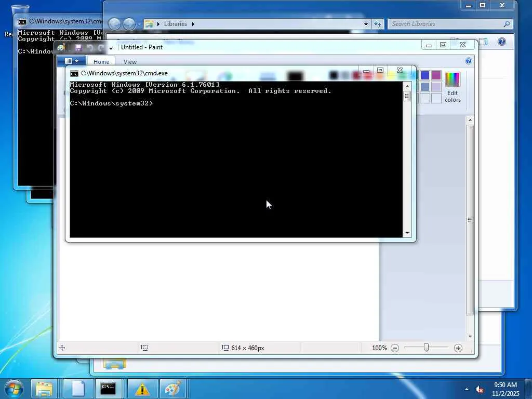Viewport: 532px width, 399px height.
Task: Click the Paint vertical scrollbar down arrow
Action: pos(470,336)
